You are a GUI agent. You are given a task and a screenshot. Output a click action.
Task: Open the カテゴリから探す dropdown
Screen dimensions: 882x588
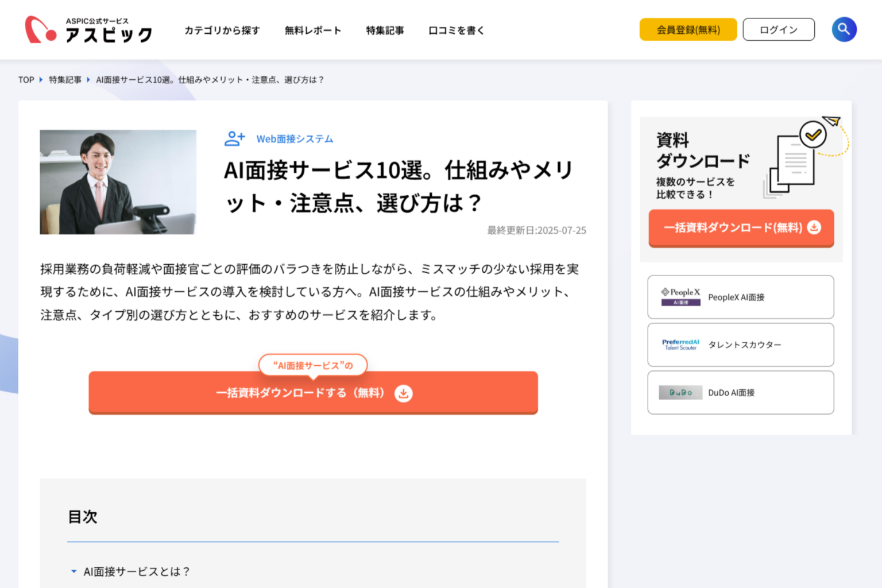[222, 30]
